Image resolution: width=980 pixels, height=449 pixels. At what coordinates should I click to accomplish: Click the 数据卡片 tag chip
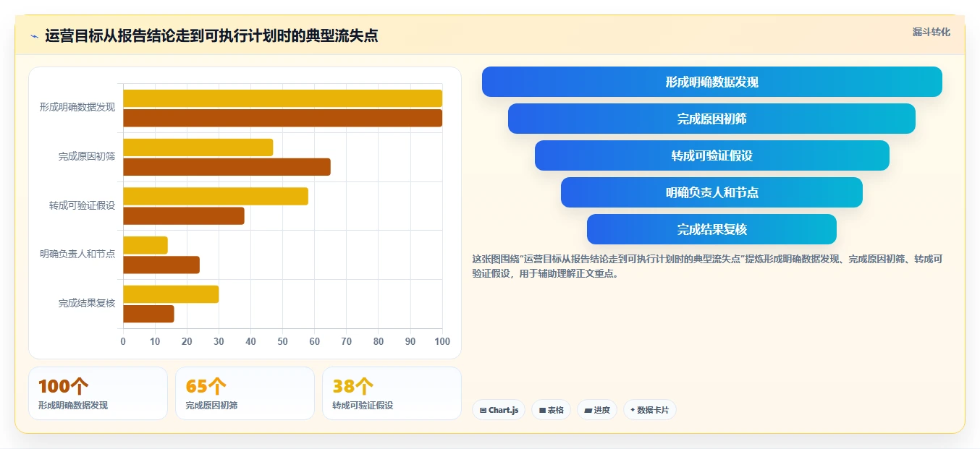pyautogui.click(x=650, y=410)
